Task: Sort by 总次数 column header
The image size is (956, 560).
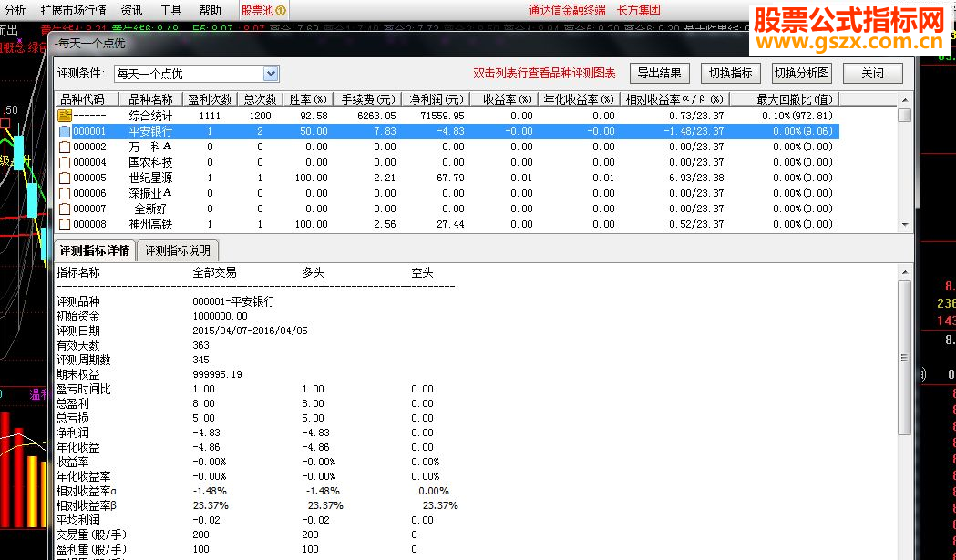Action: (x=260, y=99)
